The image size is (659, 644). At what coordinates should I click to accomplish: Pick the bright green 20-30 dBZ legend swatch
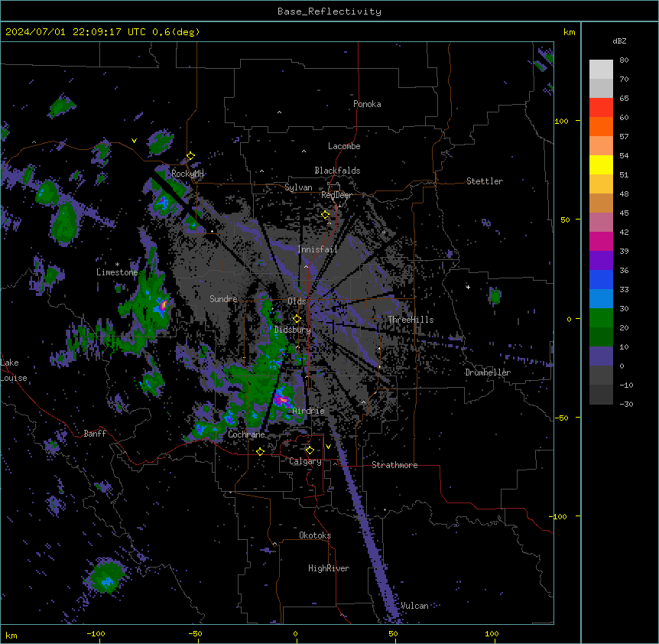[x=601, y=318]
